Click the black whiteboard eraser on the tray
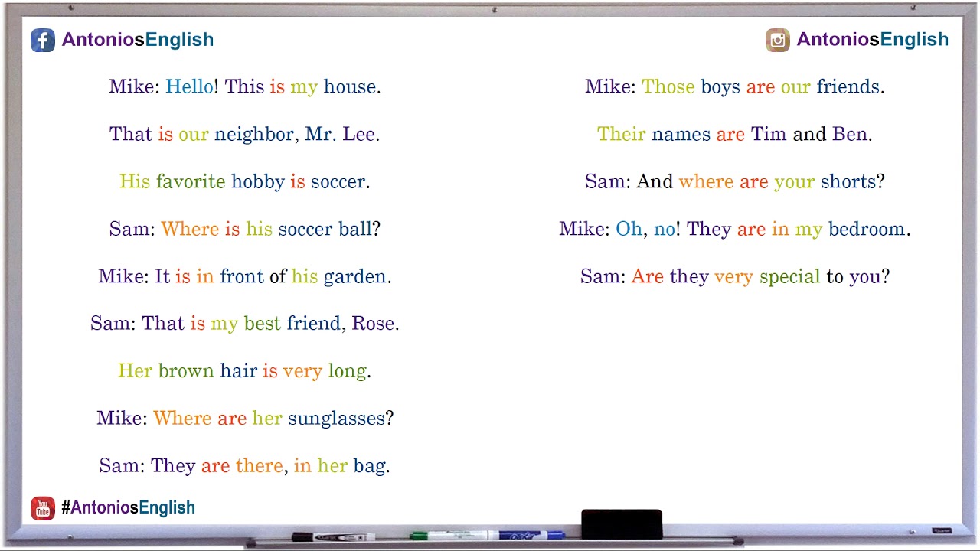The image size is (980, 551). [622, 524]
